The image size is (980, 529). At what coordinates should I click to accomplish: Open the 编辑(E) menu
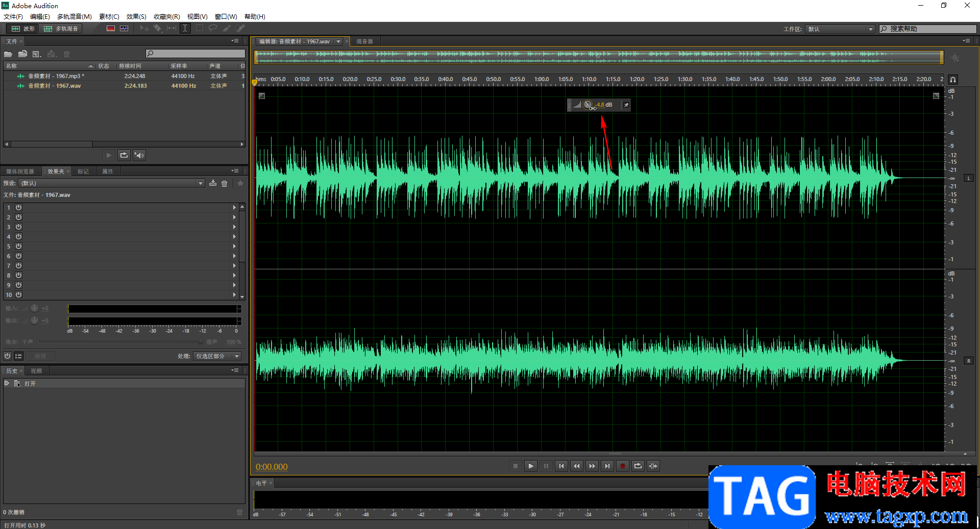[x=40, y=17]
